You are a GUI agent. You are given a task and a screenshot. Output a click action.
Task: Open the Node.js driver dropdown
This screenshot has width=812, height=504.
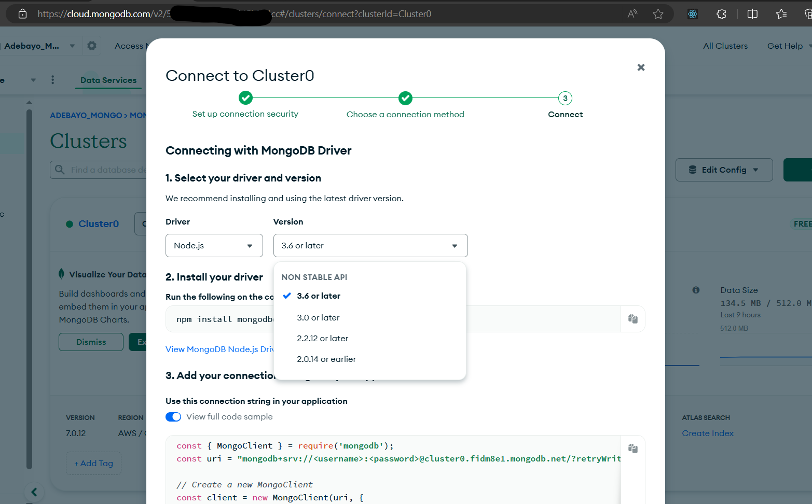coord(214,246)
